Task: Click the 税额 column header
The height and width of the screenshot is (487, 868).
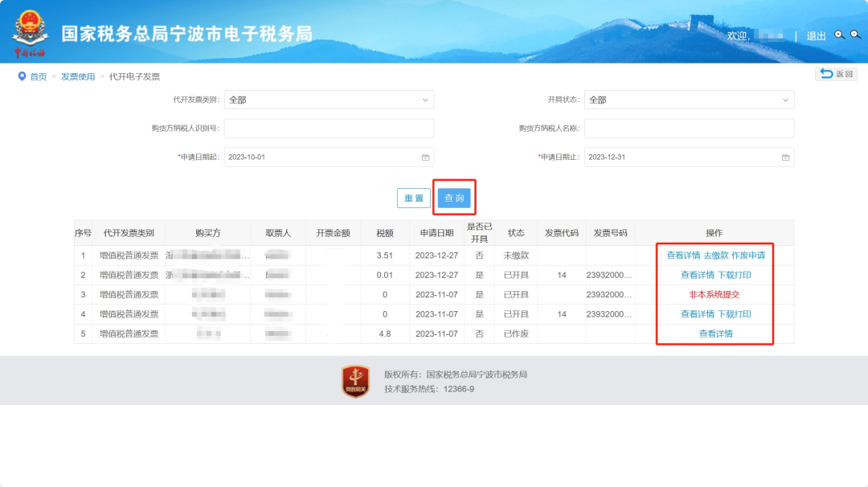Action: pos(385,233)
